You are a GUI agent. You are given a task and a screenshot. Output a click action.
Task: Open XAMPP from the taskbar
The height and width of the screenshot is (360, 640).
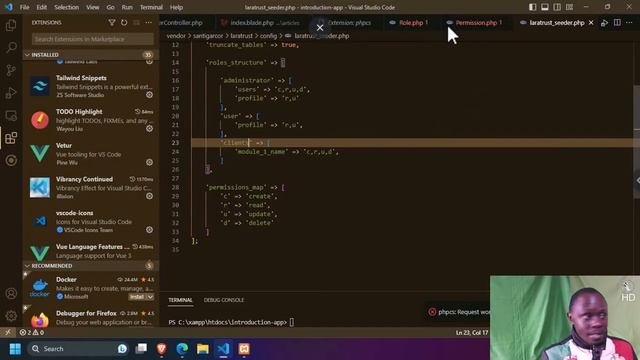[244, 349]
